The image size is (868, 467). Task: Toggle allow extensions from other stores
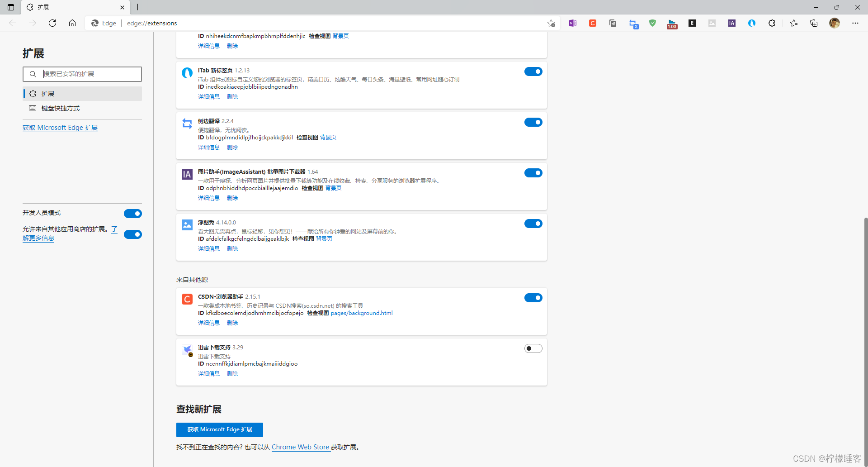[x=133, y=234]
